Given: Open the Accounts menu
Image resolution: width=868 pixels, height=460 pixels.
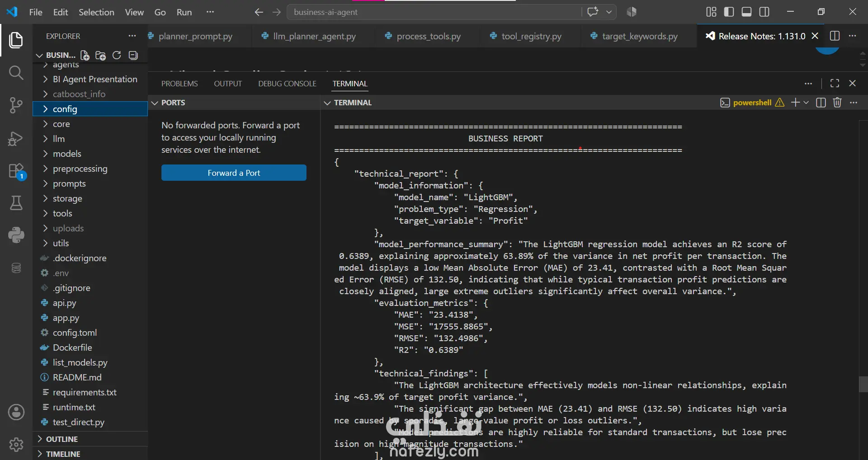Looking at the screenshot, I should [16, 412].
